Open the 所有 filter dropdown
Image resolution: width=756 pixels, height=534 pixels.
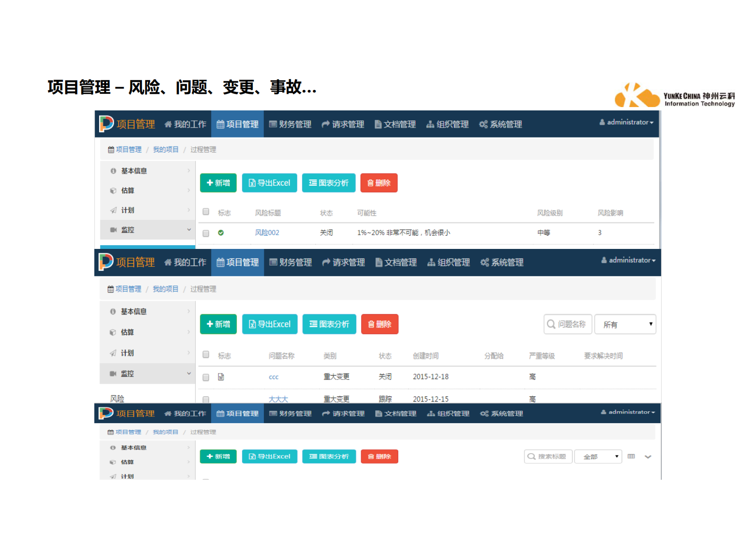tap(625, 324)
